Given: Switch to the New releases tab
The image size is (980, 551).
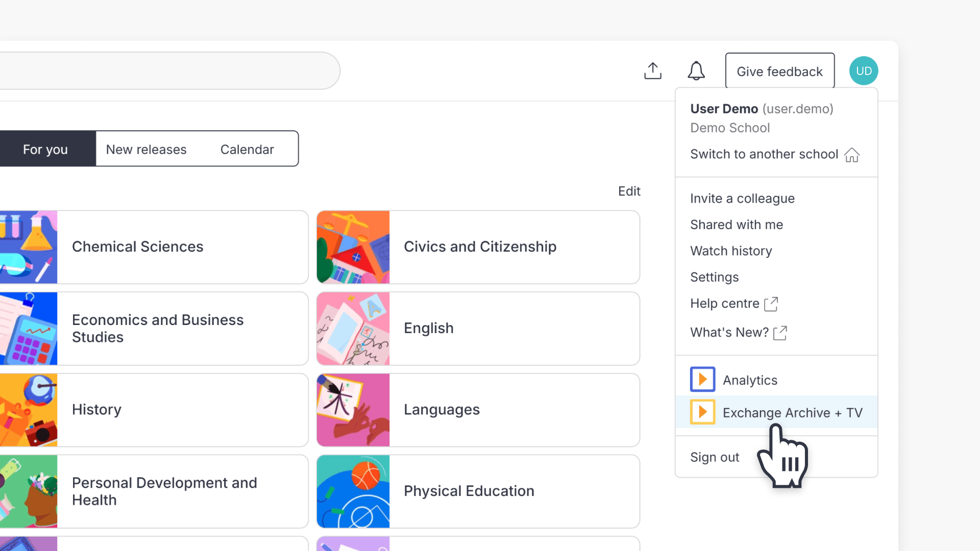Looking at the screenshot, I should (x=146, y=149).
